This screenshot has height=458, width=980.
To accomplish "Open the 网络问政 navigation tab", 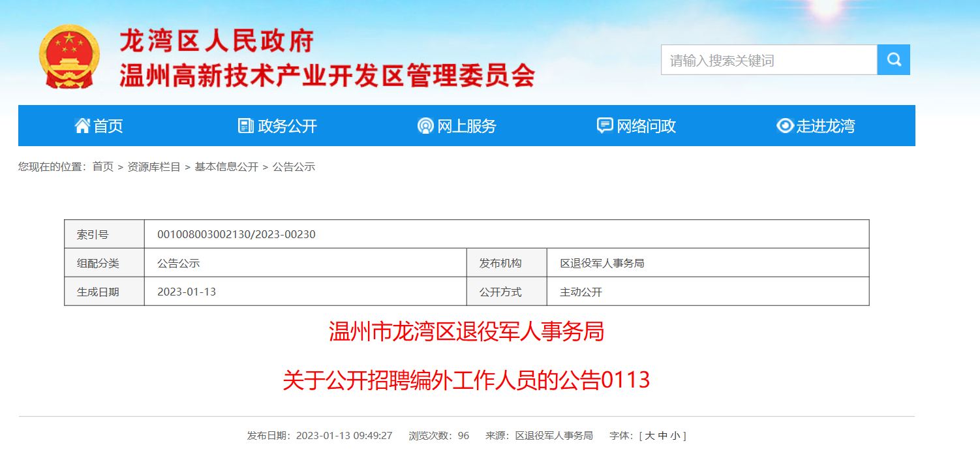I will [x=646, y=126].
